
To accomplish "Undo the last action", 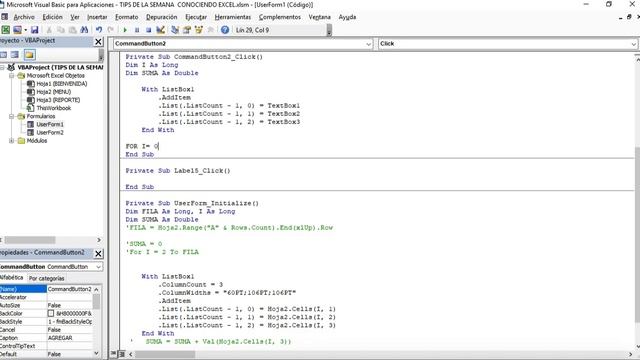I will click(99, 30).
